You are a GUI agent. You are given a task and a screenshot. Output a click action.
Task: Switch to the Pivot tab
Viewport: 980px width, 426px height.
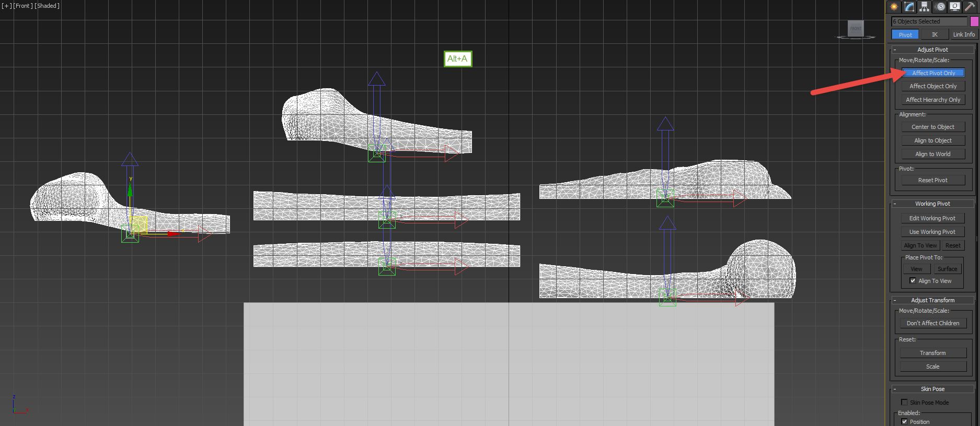click(x=905, y=34)
